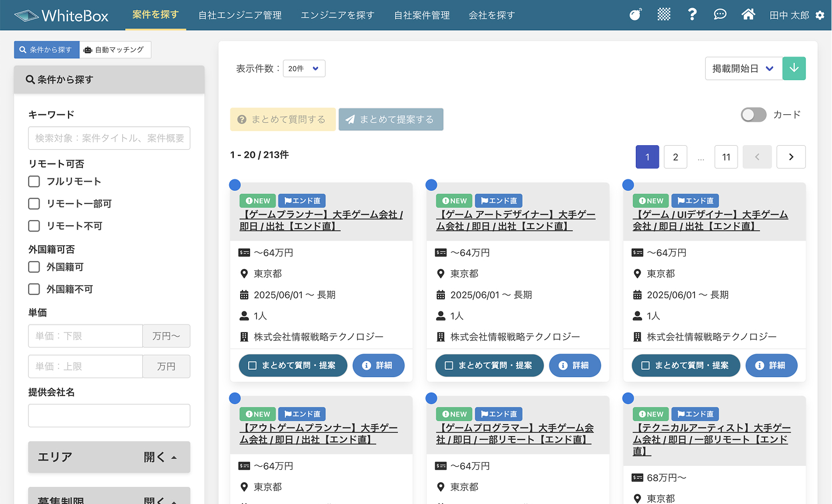Check the 外国籍不可 checkbox
The image size is (832, 504).
34,289
